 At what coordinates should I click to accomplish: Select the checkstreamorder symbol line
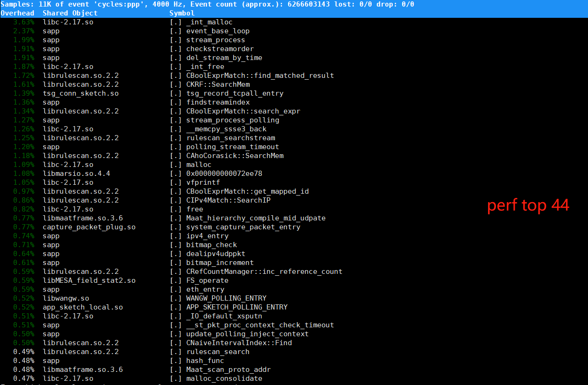click(220, 49)
